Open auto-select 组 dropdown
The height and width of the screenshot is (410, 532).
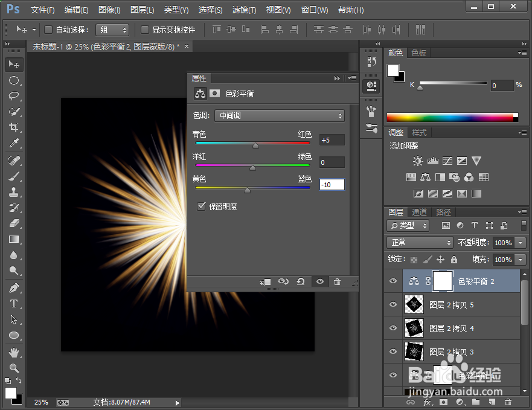tap(112, 30)
